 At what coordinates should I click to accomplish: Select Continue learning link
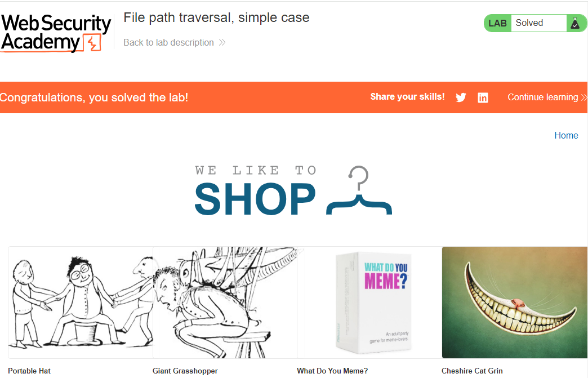(542, 97)
